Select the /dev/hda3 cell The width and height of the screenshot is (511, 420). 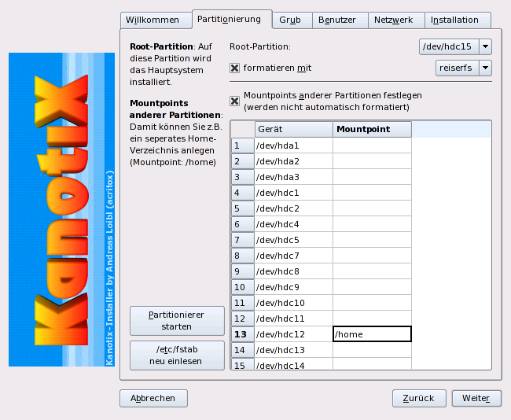pyautogui.click(x=294, y=177)
